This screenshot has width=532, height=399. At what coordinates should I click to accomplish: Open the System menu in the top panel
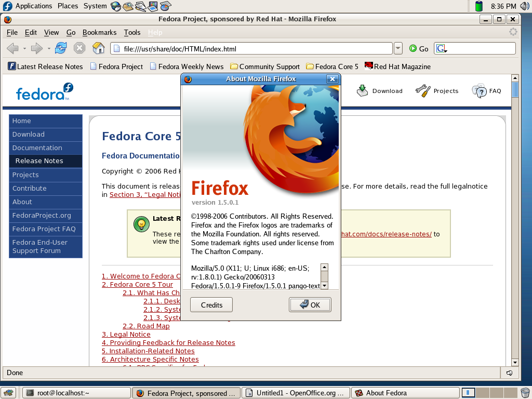[95, 6]
